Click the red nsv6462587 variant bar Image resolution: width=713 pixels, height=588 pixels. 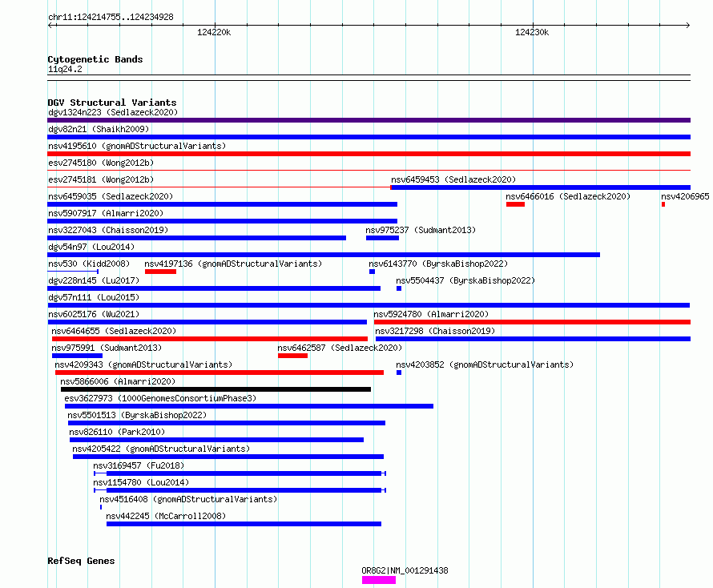coord(293,356)
